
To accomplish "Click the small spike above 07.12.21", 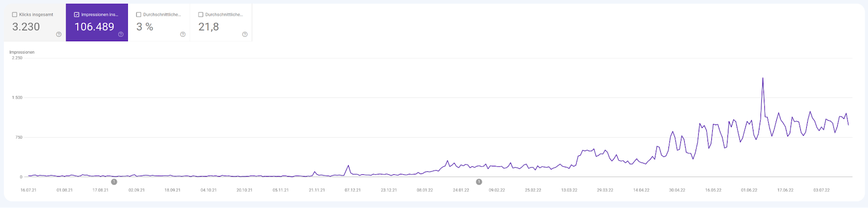I will 348,166.
